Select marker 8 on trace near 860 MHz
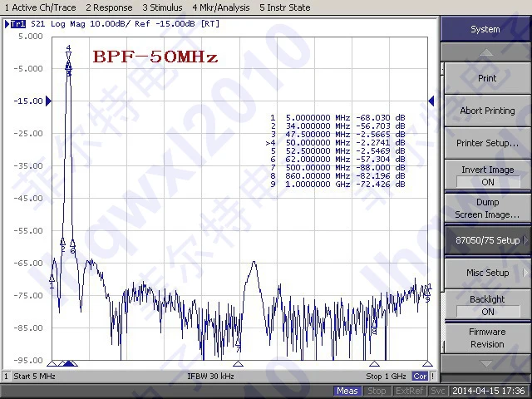532x399 pixels. (374, 326)
